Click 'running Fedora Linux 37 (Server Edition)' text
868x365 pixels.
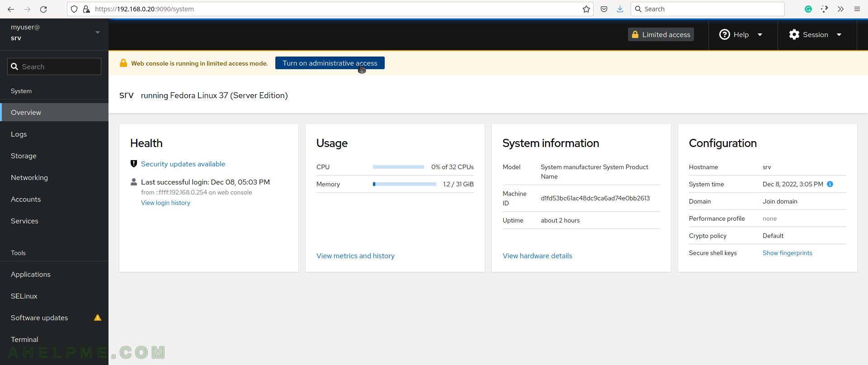[x=214, y=95]
